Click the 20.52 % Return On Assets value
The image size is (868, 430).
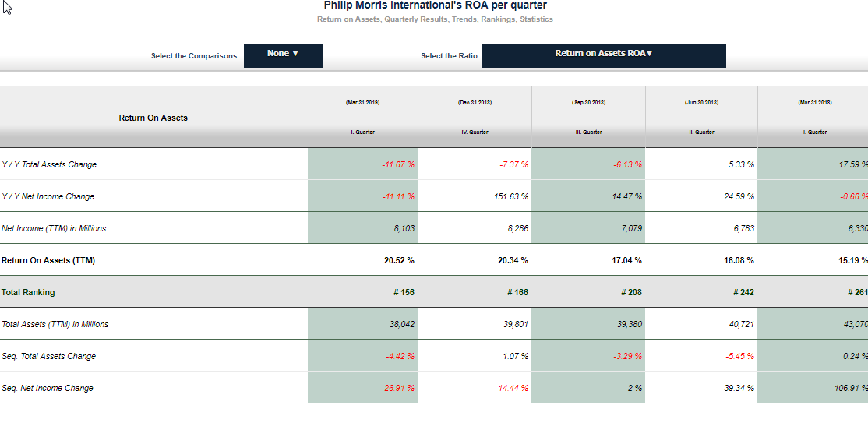(399, 261)
